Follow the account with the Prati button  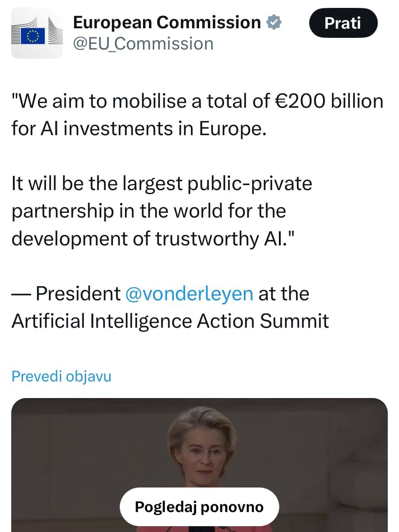click(x=343, y=23)
